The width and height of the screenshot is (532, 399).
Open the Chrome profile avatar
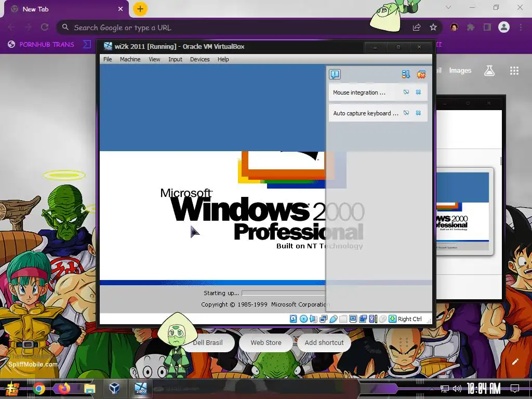click(504, 27)
